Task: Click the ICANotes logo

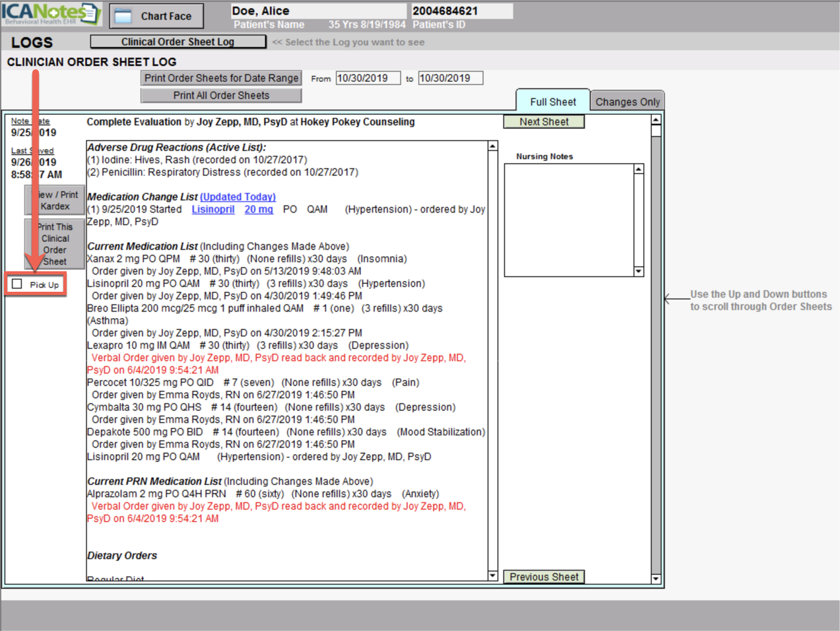Action: [50, 13]
